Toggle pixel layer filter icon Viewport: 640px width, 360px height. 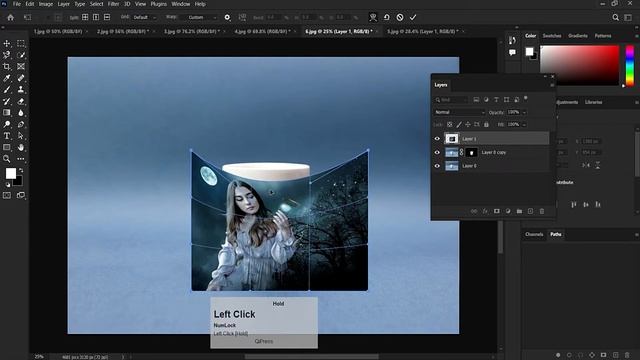(476, 100)
